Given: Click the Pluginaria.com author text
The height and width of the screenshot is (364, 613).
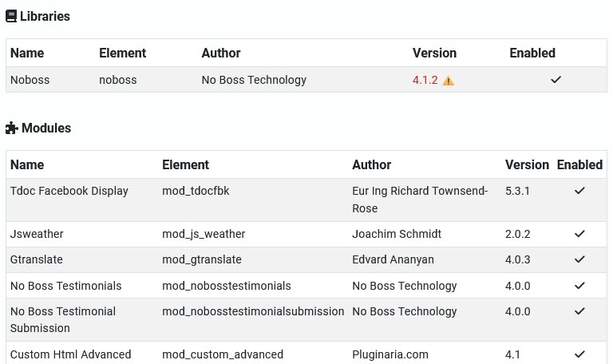Looking at the screenshot, I should [390, 354].
